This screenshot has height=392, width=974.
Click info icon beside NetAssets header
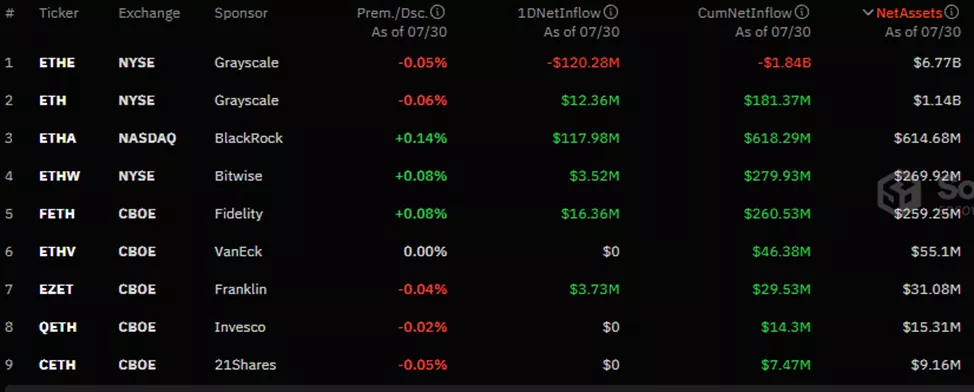952,12
